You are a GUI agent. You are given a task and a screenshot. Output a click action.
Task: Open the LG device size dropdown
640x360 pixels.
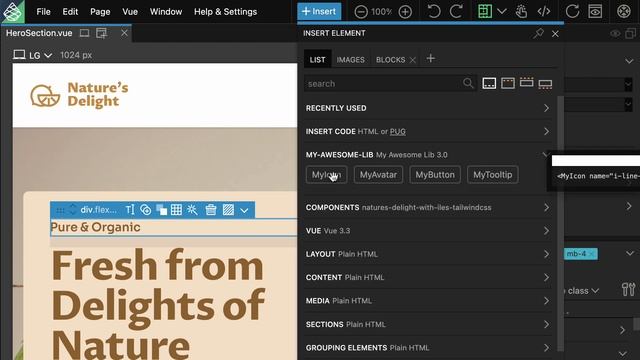point(33,55)
